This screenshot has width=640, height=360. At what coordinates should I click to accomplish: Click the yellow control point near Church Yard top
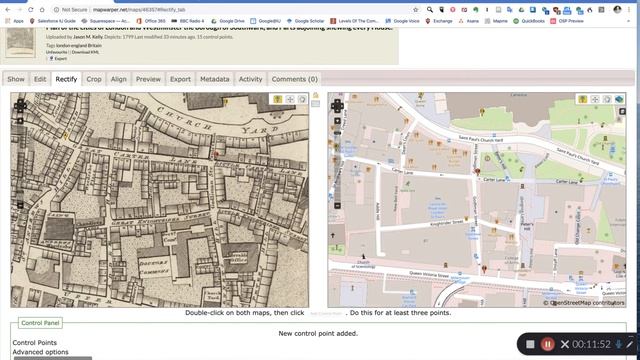226,102
